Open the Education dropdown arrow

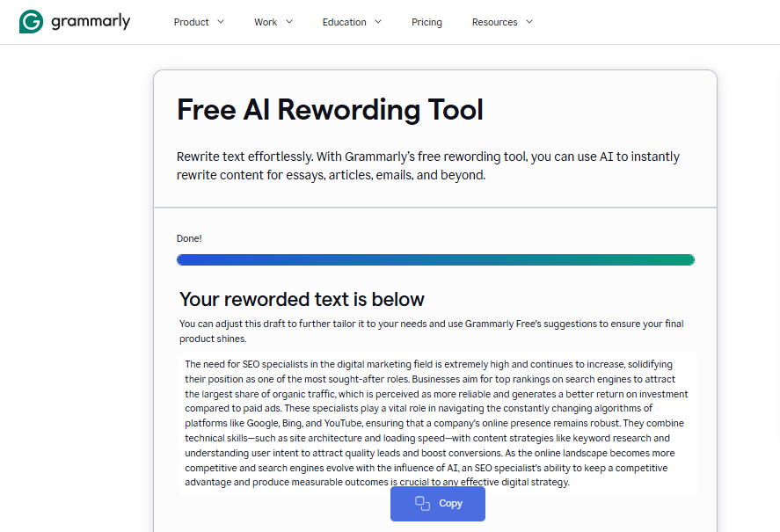click(x=378, y=22)
